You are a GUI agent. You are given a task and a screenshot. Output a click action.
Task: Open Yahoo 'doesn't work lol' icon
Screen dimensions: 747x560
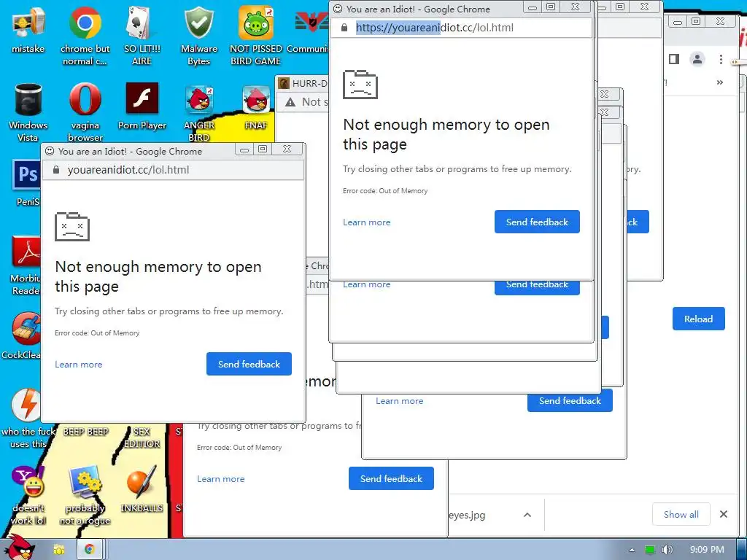click(x=28, y=495)
